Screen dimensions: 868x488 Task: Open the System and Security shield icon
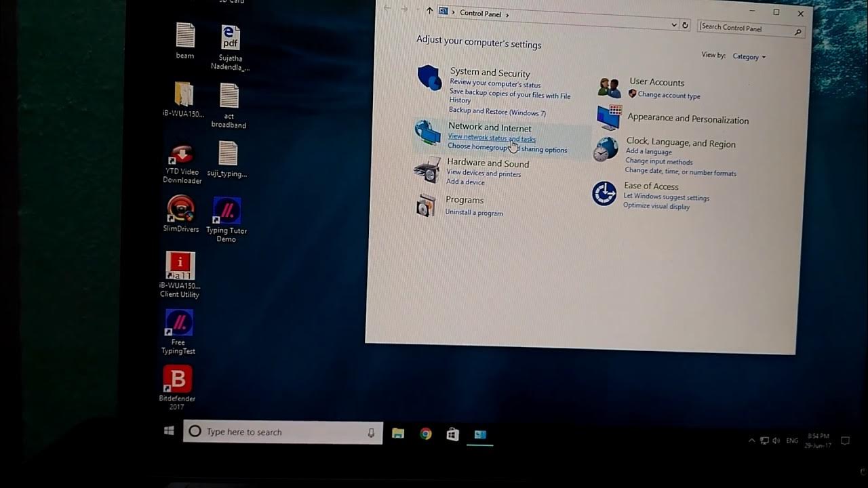pyautogui.click(x=429, y=78)
